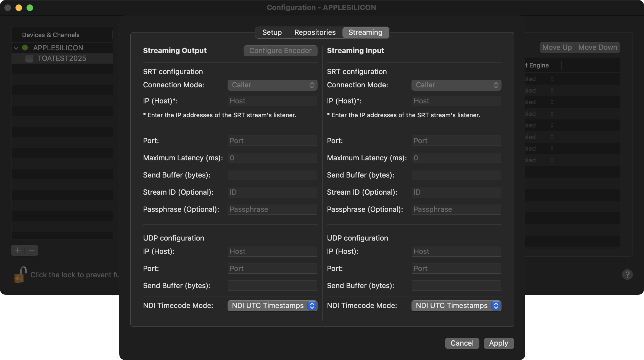Screen dimensions: 644x360
Task: Open Streaming Output NDI Timecode Mode dropdown
Action: (x=272, y=306)
